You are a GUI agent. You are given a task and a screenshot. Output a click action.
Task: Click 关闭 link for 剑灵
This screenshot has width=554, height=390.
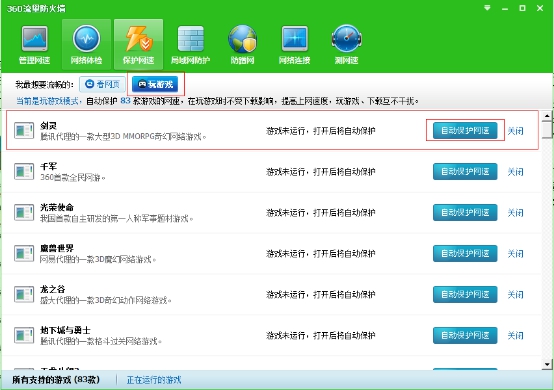(515, 131)
